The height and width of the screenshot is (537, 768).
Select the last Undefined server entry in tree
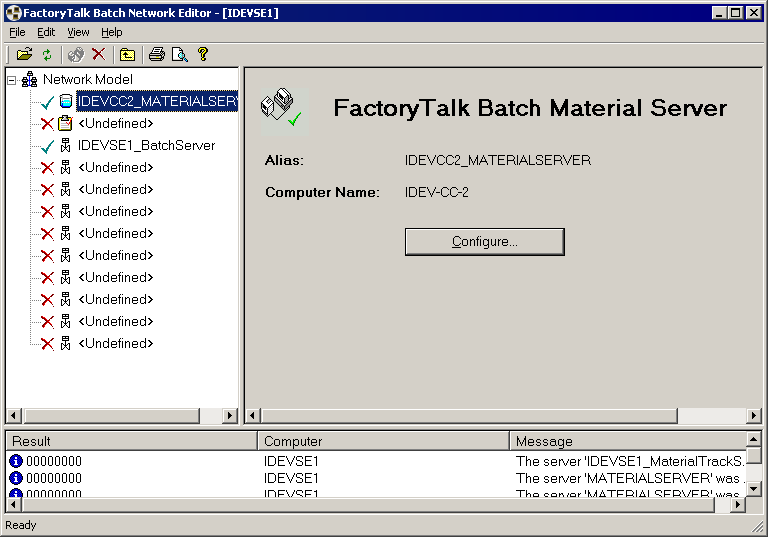click(x=116, y=343)
